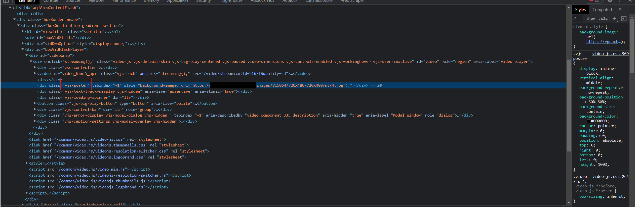Image resolution: width=644 pixels, height=207 pixels.
Task: Open the Memory tab
Action: [151, 1]
